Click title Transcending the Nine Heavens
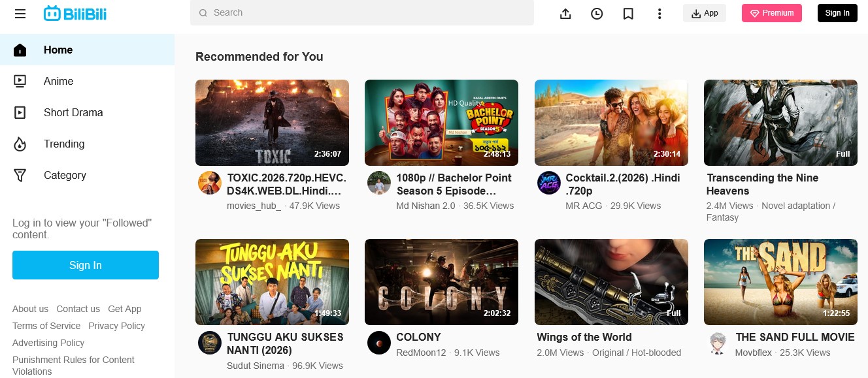 (x=762, y=184)
